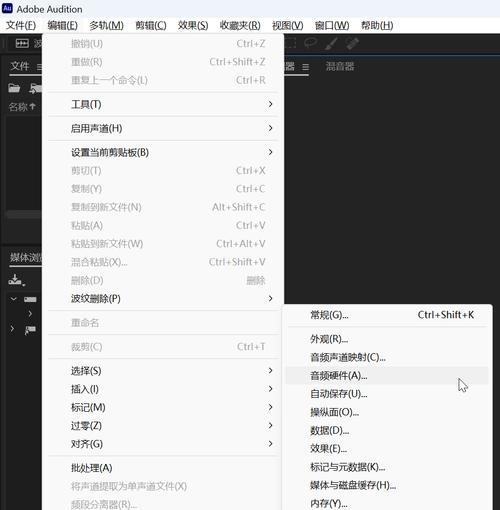
Task: Expand the 选择(S) submenu
Action: (x=163, y=371)
